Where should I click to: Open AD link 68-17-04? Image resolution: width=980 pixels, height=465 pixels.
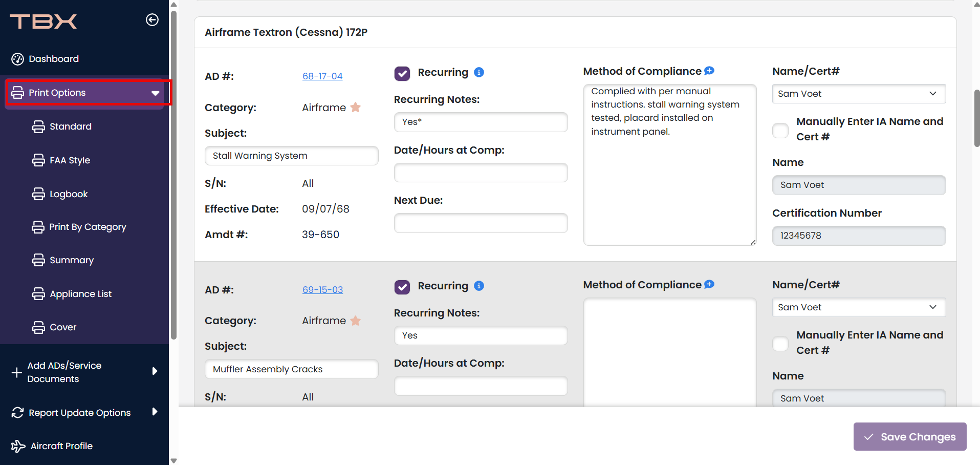point(322,76)
